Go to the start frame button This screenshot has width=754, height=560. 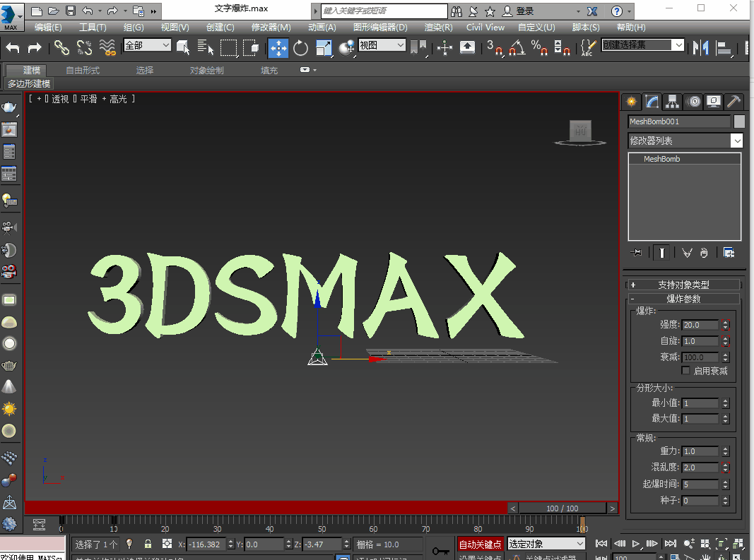tap(601, 544)
